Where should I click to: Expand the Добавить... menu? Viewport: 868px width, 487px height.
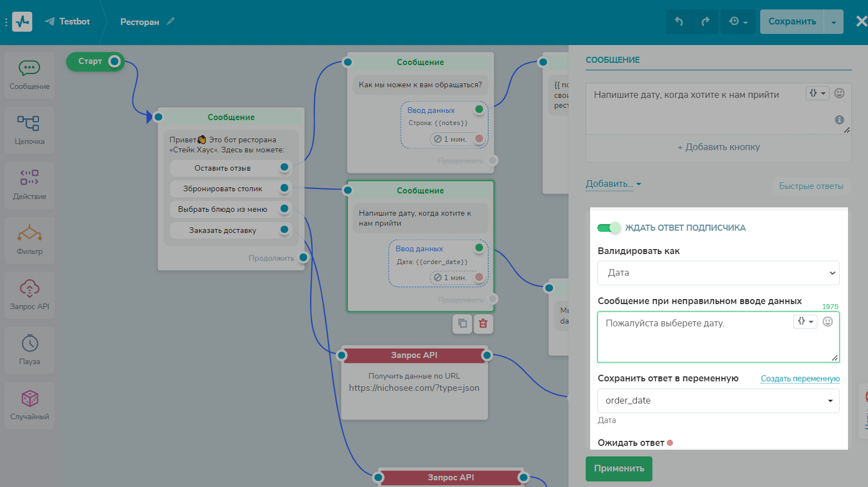coord(613,184)
